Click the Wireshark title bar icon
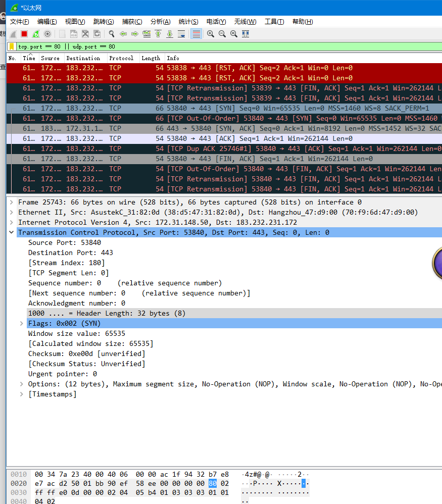Viewport: 442px width, 504px height. click(x=14, y=8)
